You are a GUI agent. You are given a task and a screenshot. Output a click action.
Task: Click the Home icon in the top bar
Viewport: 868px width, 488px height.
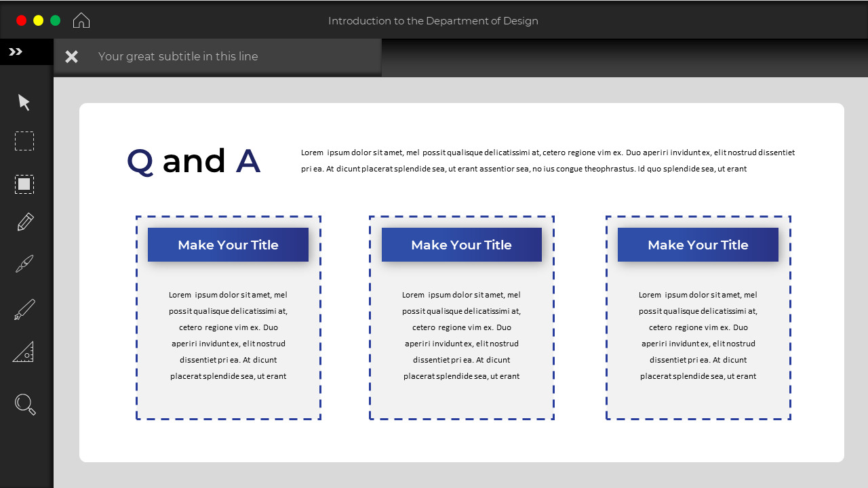pos(81,20)
